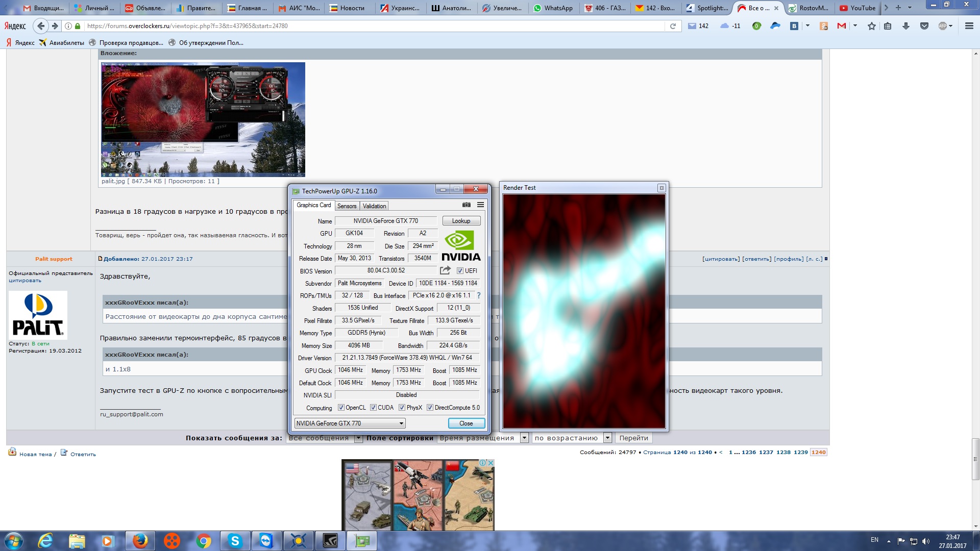980x551 pixels.
Task: Switch to the Validation tab
Action: click(374, 206)
